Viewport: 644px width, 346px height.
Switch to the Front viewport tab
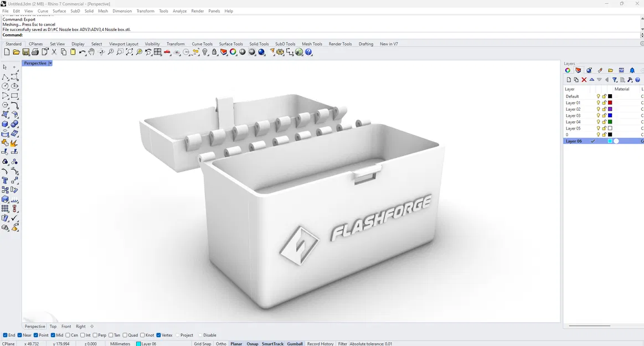click(66, 326)
